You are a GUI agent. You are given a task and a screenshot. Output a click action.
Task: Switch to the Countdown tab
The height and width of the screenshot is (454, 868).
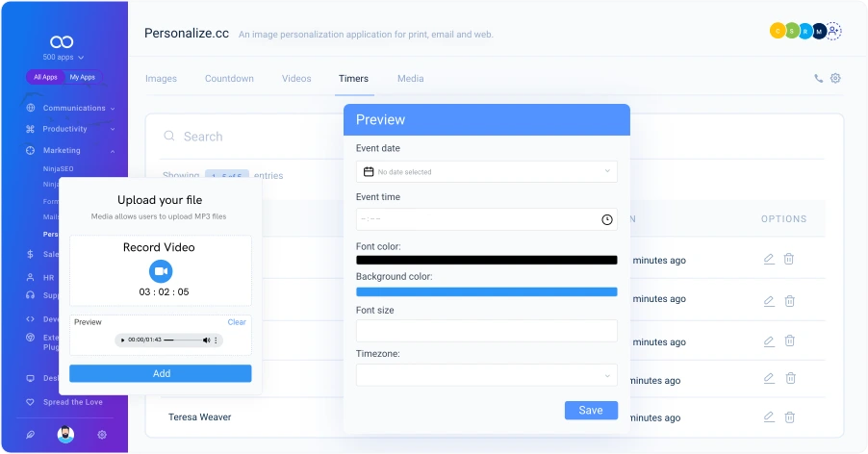tap(229, 79)
